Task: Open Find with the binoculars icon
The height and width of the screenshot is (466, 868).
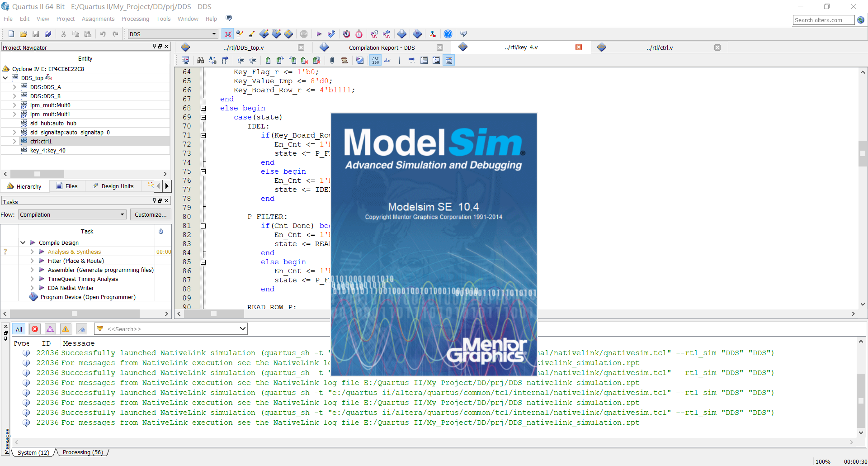Action: [x=200, y=60]
